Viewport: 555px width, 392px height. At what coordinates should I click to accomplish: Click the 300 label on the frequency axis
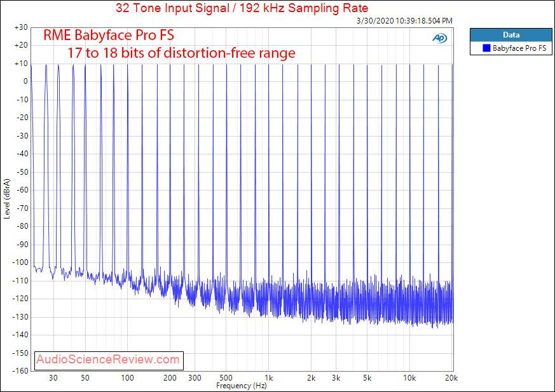click(x=195, y=378)
